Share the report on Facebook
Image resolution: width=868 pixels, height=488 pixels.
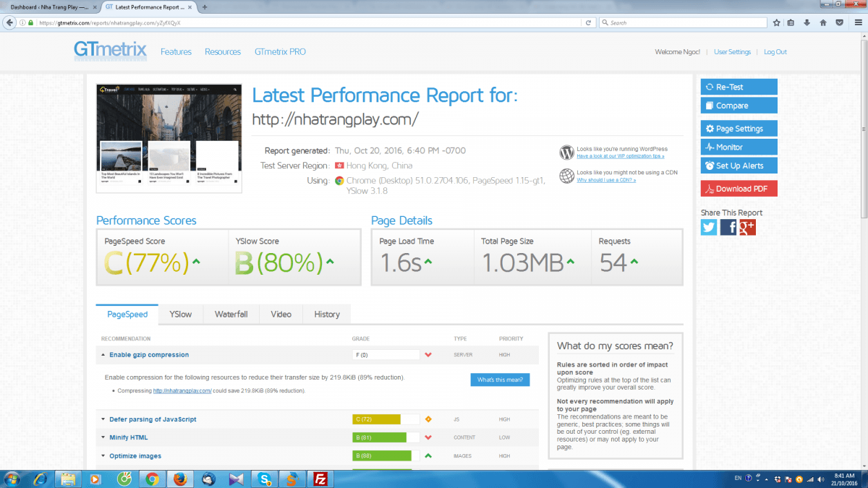pyautogui.click(x=728, y=227)
